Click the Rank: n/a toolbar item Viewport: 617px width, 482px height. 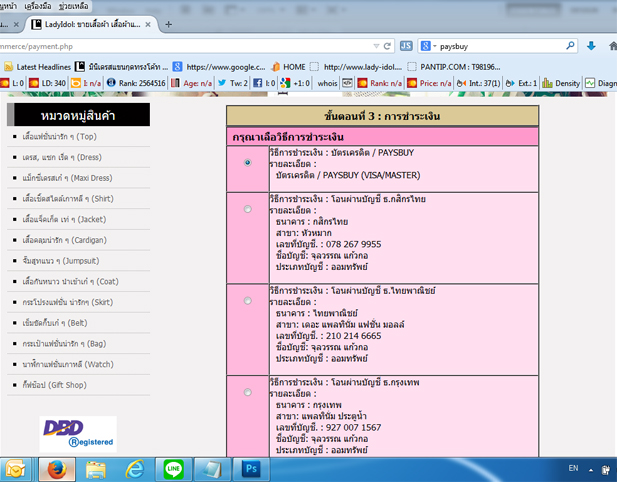380,83
